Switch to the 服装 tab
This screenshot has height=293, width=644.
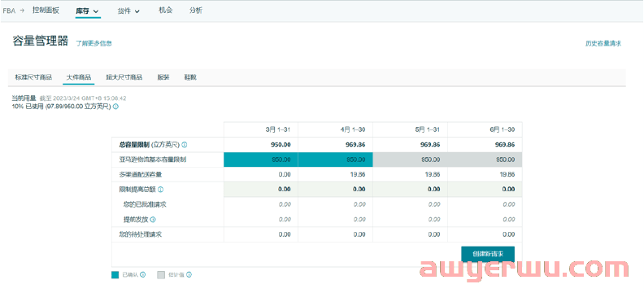click(x=163, y=77)
